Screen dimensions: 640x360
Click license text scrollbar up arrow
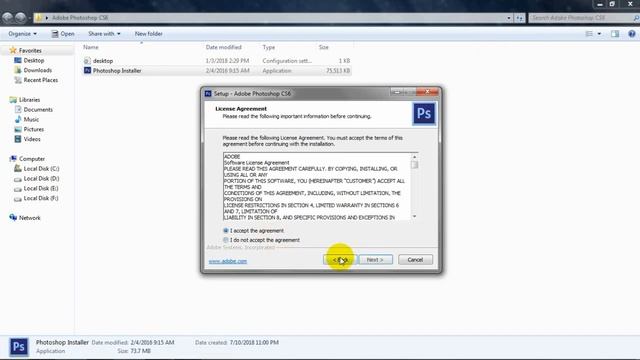click(414, 156)
